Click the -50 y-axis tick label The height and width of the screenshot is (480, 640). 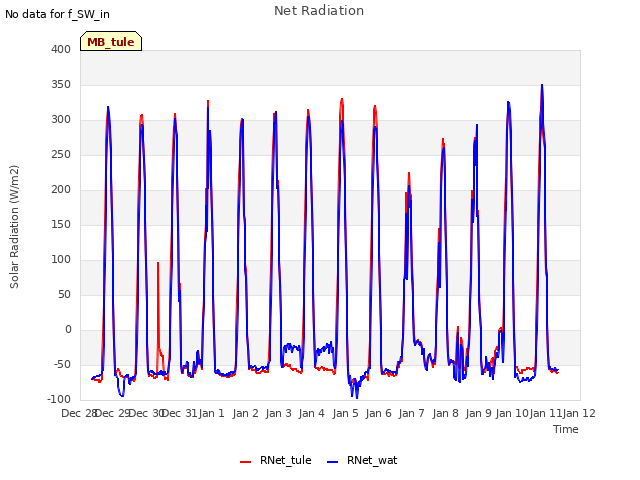click(62, 364)
